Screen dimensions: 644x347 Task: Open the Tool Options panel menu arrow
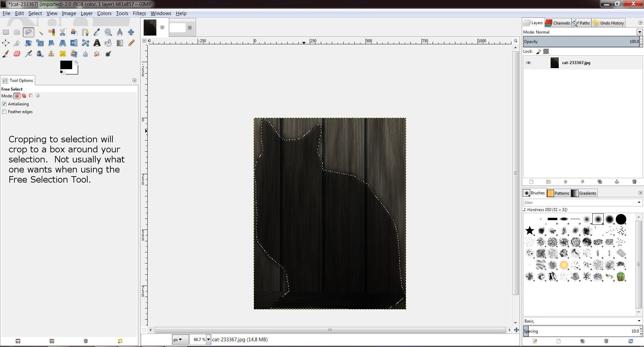point(135,81)
